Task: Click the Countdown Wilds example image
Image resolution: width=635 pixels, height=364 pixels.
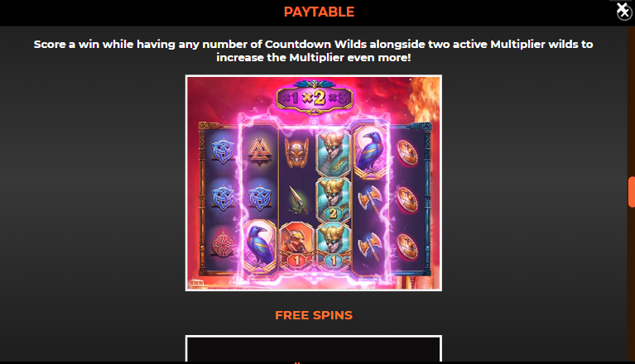Action: [314, 183]
